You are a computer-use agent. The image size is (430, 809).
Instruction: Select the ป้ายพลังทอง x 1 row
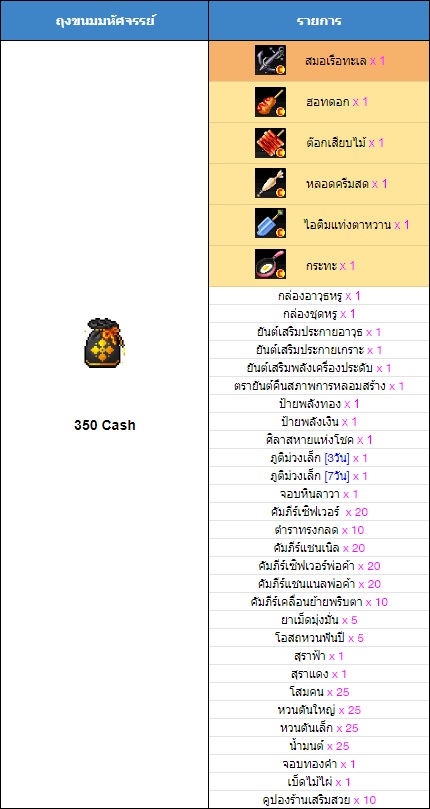pyautogui.click(x=319, y=404)
